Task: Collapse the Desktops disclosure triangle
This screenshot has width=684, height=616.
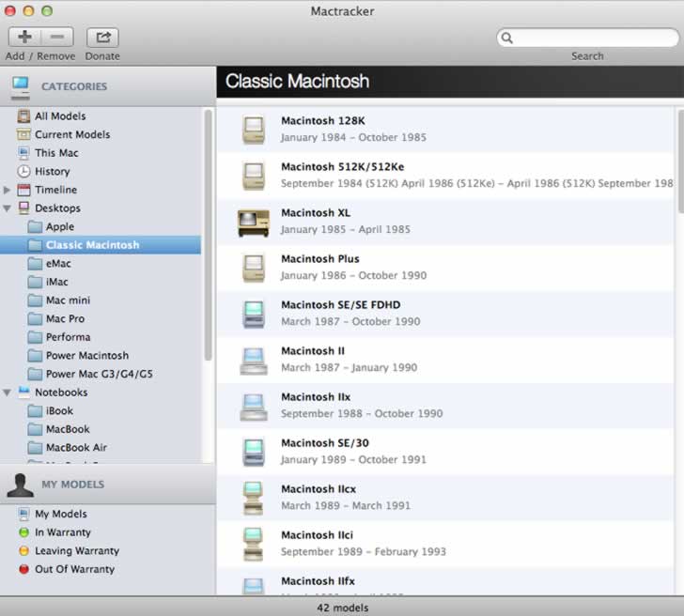Action: pyautogui.click(x=7, y=208)
